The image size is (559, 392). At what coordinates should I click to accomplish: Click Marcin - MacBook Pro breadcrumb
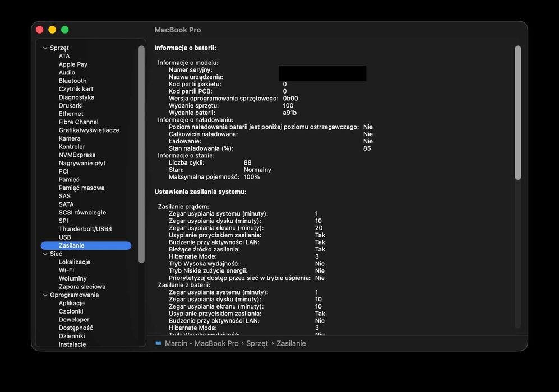(201, 343)
